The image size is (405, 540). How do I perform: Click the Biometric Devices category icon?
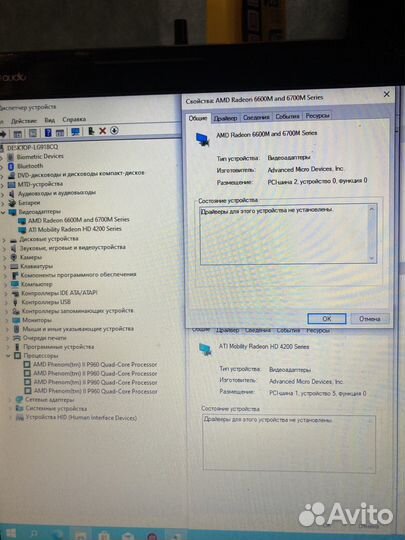point(11,157)
